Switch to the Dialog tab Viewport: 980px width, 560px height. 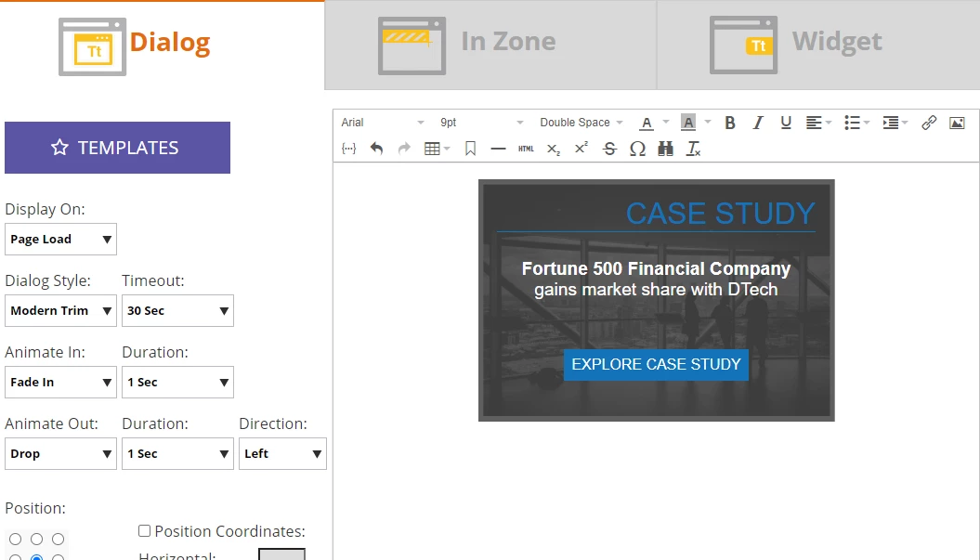coord(162,45)
